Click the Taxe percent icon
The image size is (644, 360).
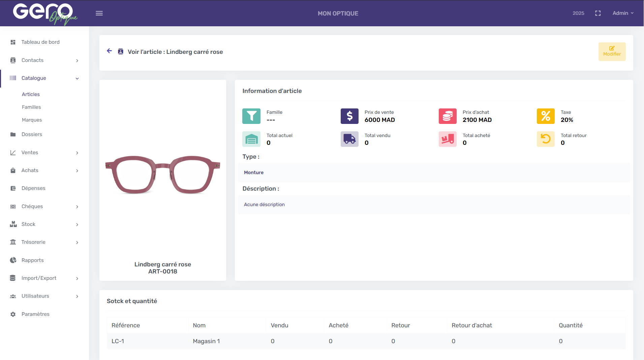546,116
